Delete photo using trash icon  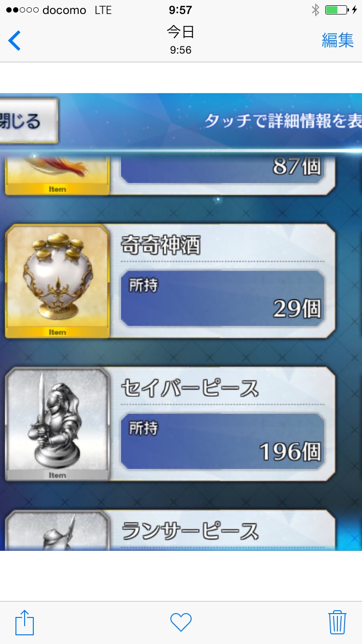(337, 622)
